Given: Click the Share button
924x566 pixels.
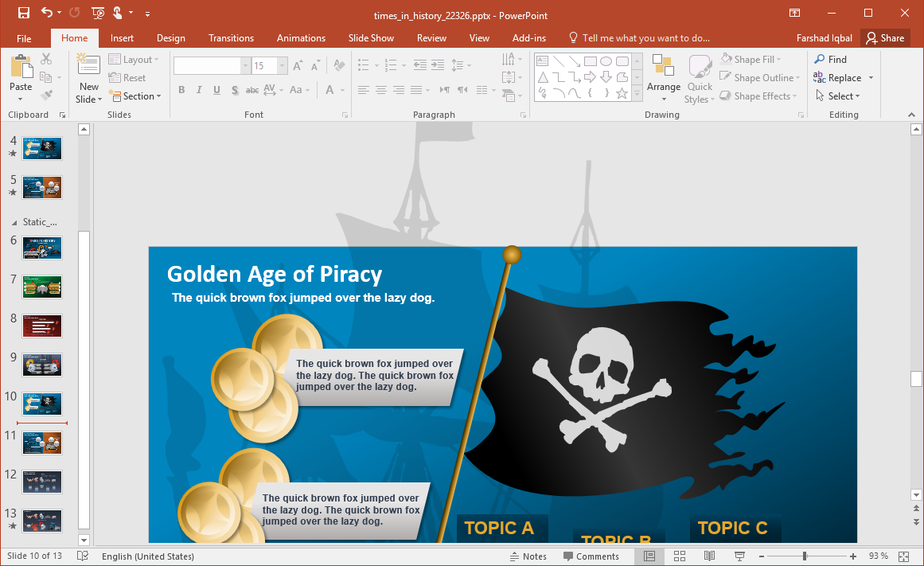Looking at the screenshot, I should [x=885, y=38].
